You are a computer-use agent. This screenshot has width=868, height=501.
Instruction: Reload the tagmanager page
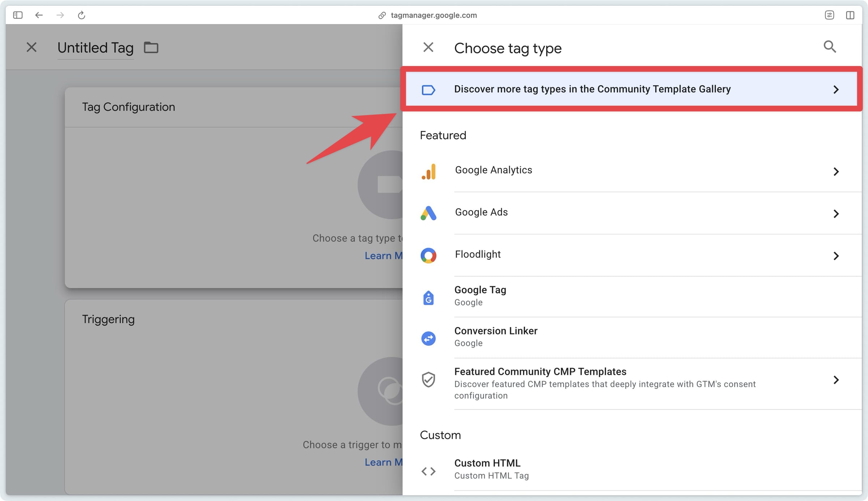click(81, 15)
